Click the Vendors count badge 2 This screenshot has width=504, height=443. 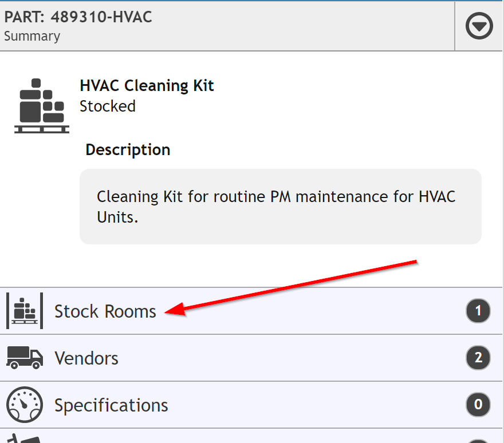tap(478, 358)
